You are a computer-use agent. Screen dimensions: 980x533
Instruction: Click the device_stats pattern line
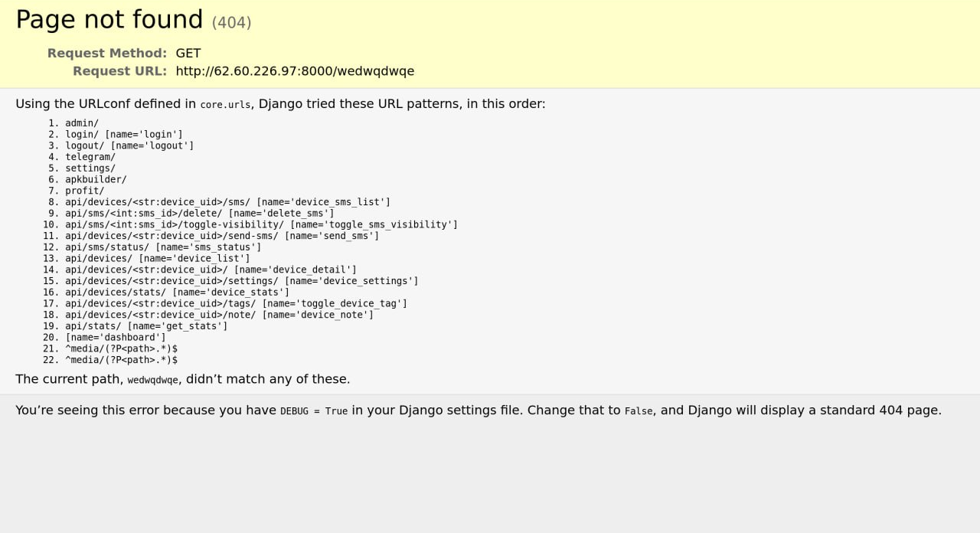click(177, 293)
